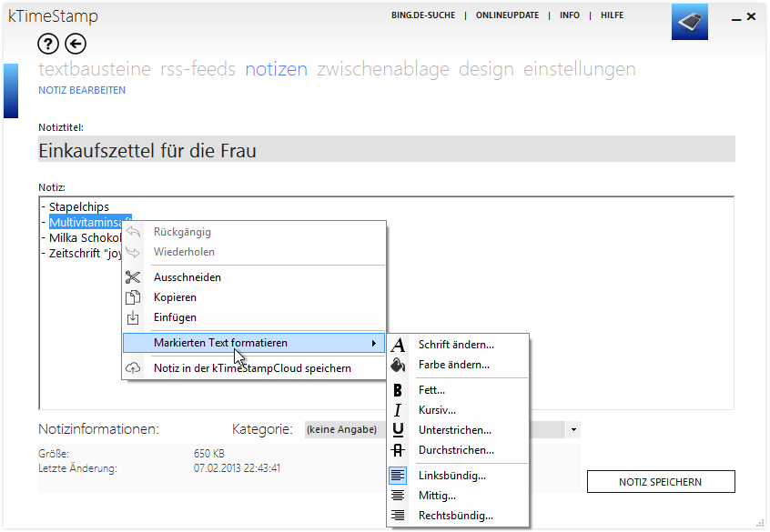The image size is (770, 532).
Task: Click the left-align icon
Action: click(398, 476)
